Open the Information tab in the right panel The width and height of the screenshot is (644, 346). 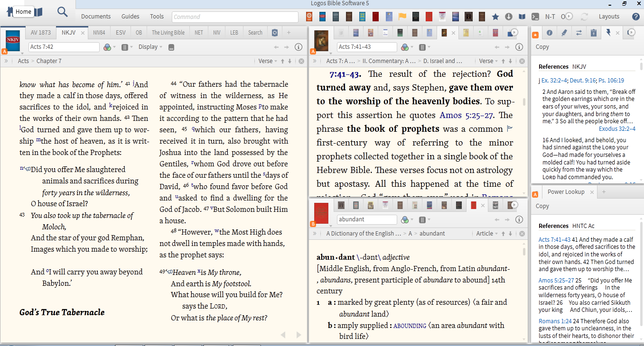[550, 33]
